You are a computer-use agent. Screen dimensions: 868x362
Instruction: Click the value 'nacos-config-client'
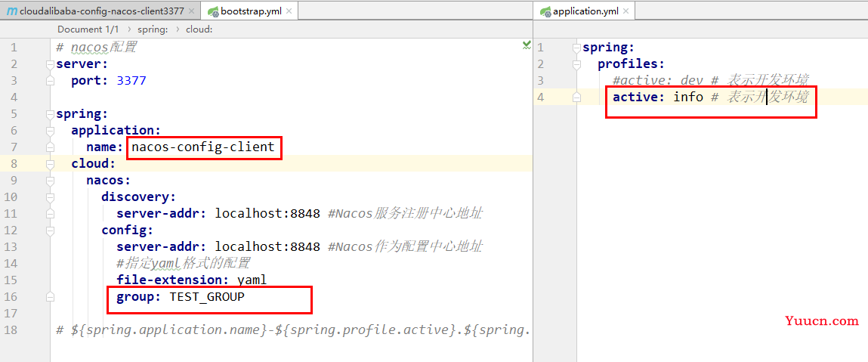(x=203, y=147)
